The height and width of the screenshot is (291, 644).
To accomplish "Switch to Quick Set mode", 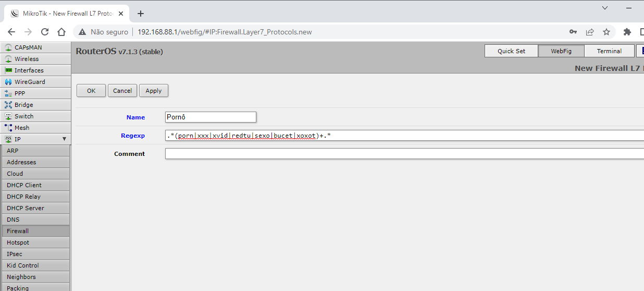I will click(x=511, y=51).
